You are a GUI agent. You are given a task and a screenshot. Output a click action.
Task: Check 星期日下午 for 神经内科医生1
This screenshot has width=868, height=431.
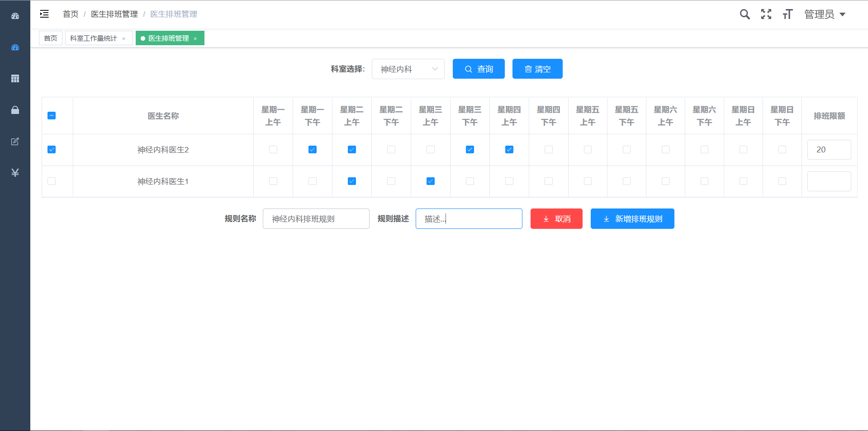pyautogui.click(x=782, y=181)
